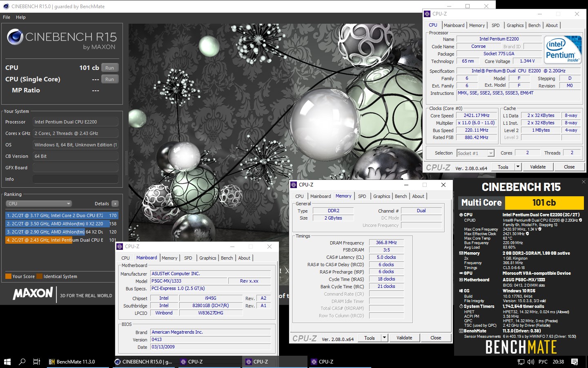Open the Windows Start menu
This screenshot has width=588, height=368.
pos(7,362)
